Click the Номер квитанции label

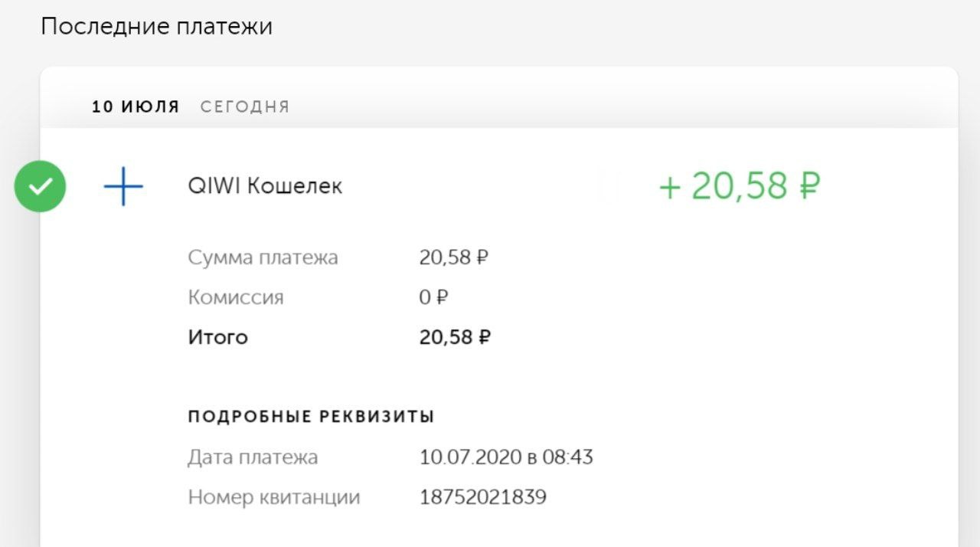click(274, 497)
